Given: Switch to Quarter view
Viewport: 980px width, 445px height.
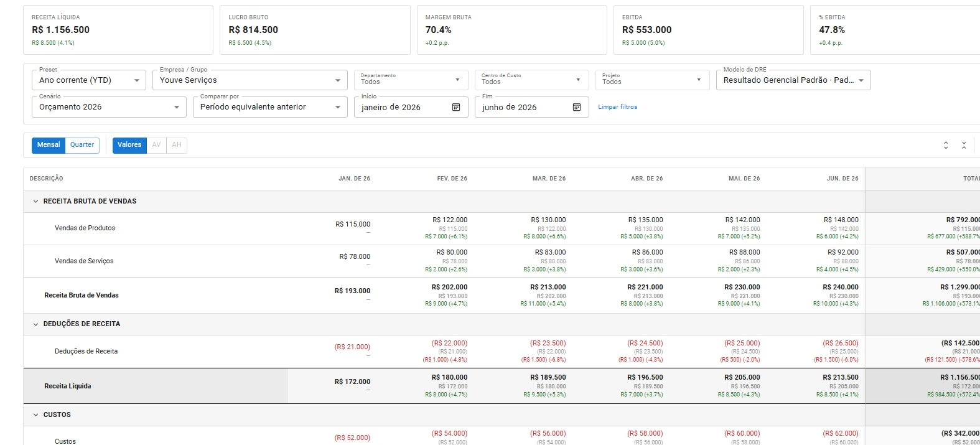Looking at the screenshot, I should (x=82, y=145).
